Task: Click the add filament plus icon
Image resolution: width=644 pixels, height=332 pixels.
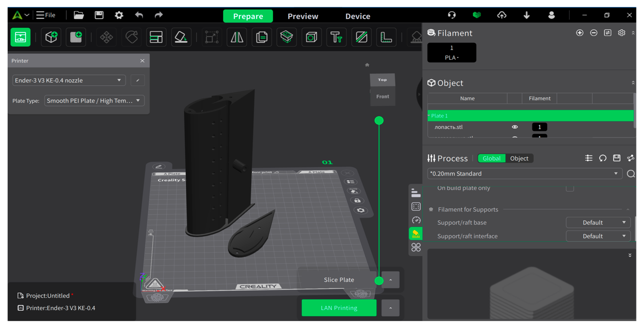Action: (x=579, y=33)
